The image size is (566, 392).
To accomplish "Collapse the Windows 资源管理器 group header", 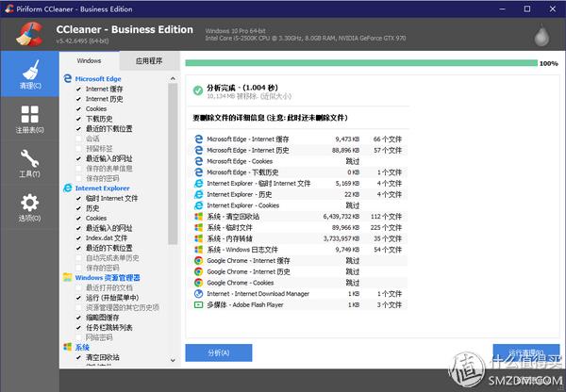I will pyautogui.click(x=108, y=278).
